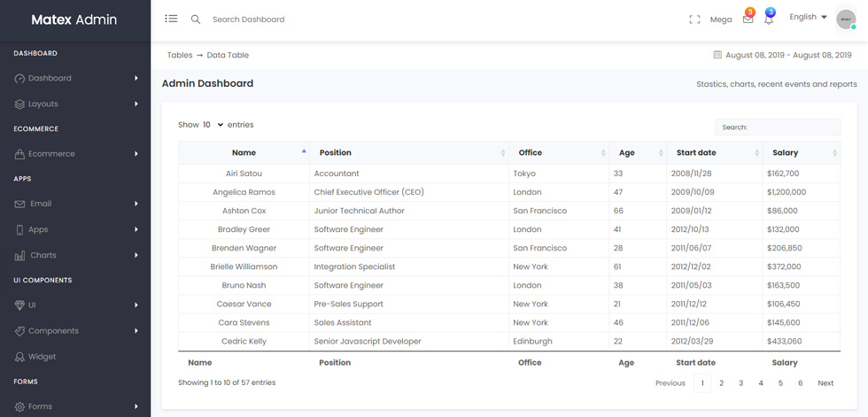Select the $1,200,000 salary cell

pos(801,192)
